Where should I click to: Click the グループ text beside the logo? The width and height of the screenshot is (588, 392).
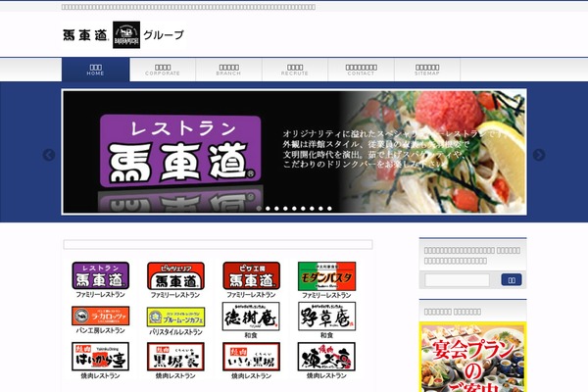click(164, 35)
